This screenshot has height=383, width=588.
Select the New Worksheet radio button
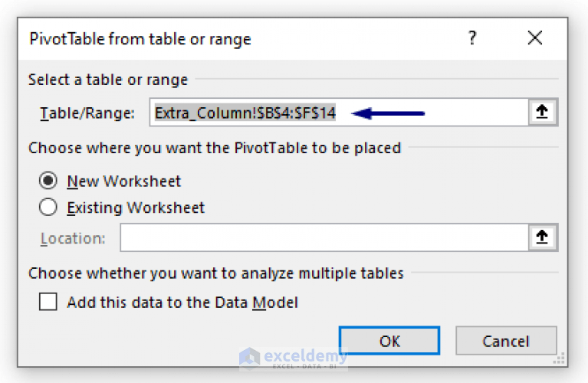[48, 182]
